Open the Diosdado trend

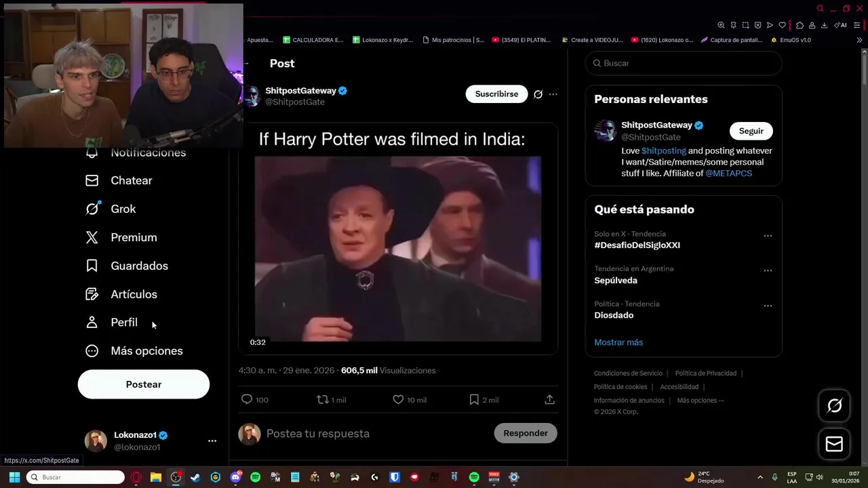(x=614, y=315)
